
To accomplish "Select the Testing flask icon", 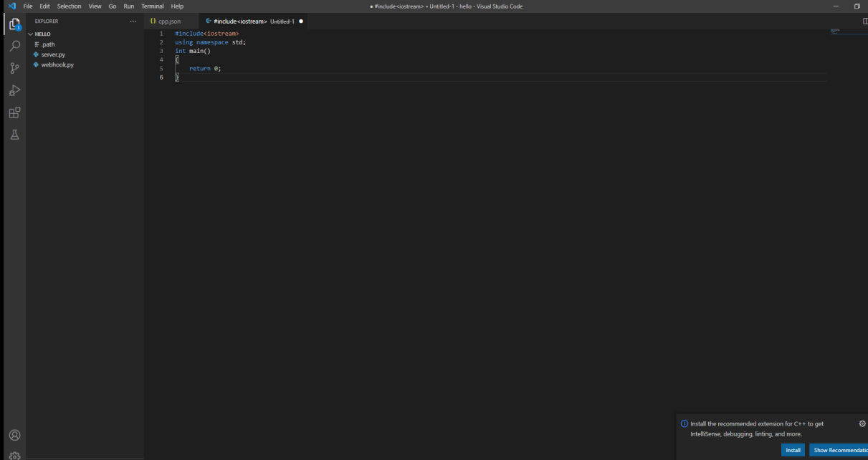I will 14,134.
